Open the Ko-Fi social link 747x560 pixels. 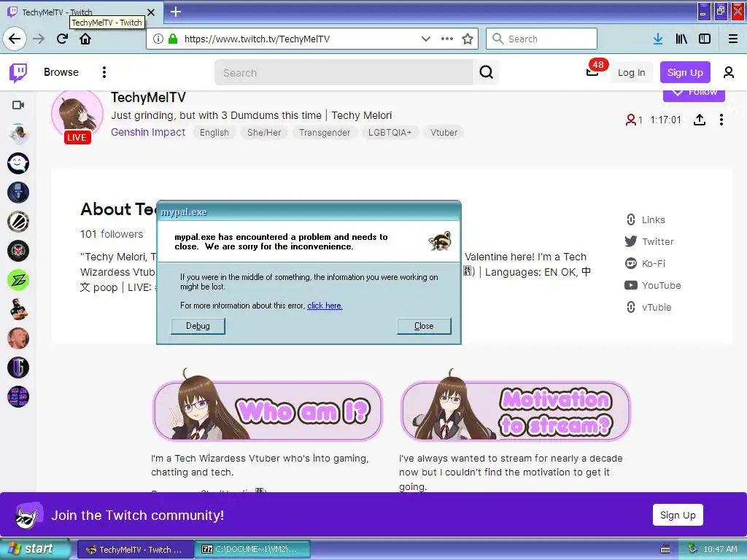[x=645, y=263]
